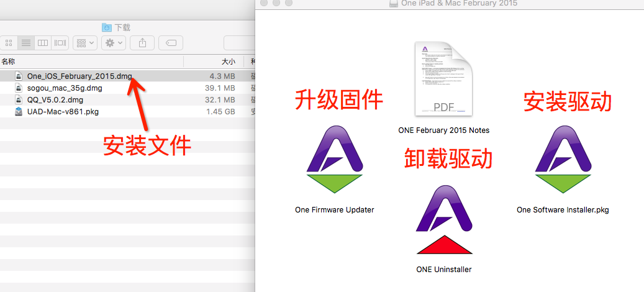Switch Finder to icon view
This screenshot has width=644, height=292.
(x=9, y=43)
